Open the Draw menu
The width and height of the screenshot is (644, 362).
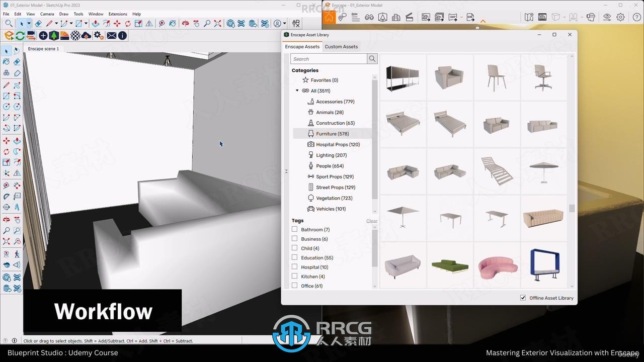63,14
